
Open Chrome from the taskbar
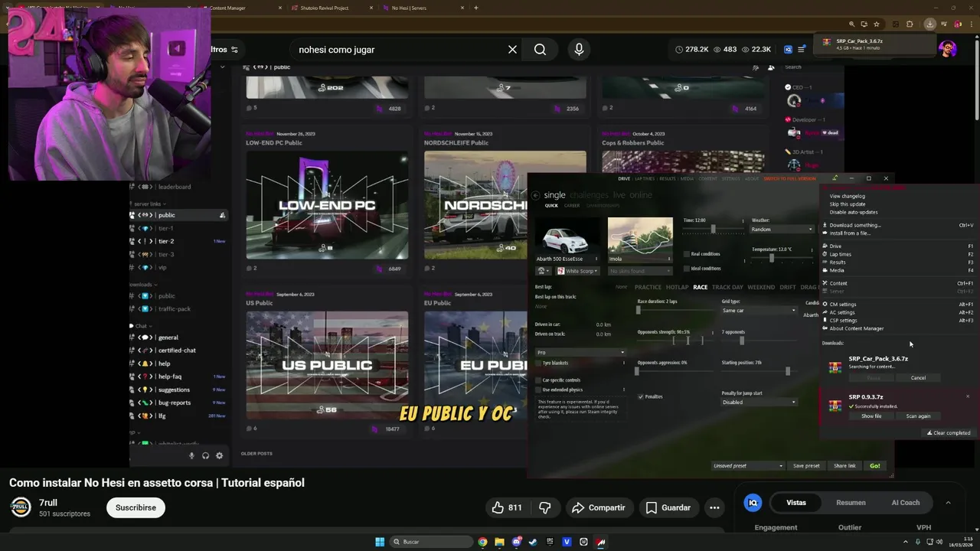pos(482,542)
